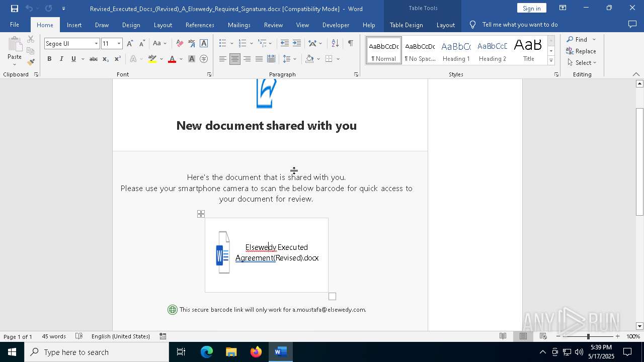Expand Numbering list dropdown

click(252, 43)
